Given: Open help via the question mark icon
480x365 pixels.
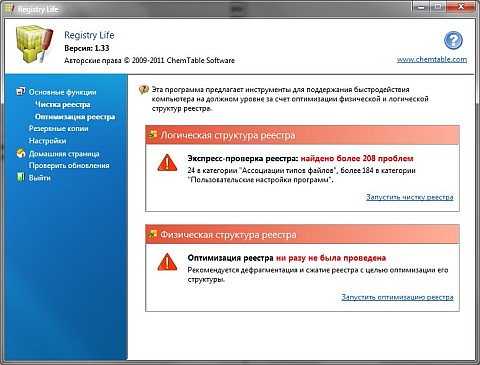Looking at the screenshot, I should pyautogui.click(x=453, y=40).
